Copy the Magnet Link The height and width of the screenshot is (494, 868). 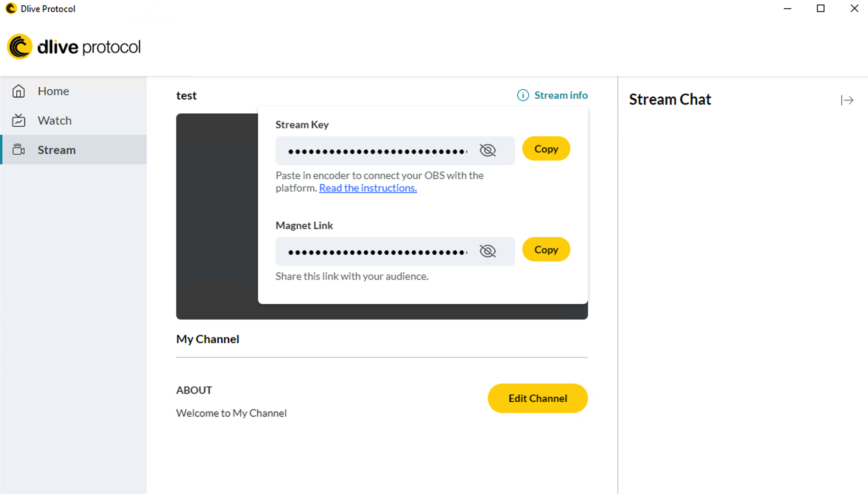(x=546, y=250)
